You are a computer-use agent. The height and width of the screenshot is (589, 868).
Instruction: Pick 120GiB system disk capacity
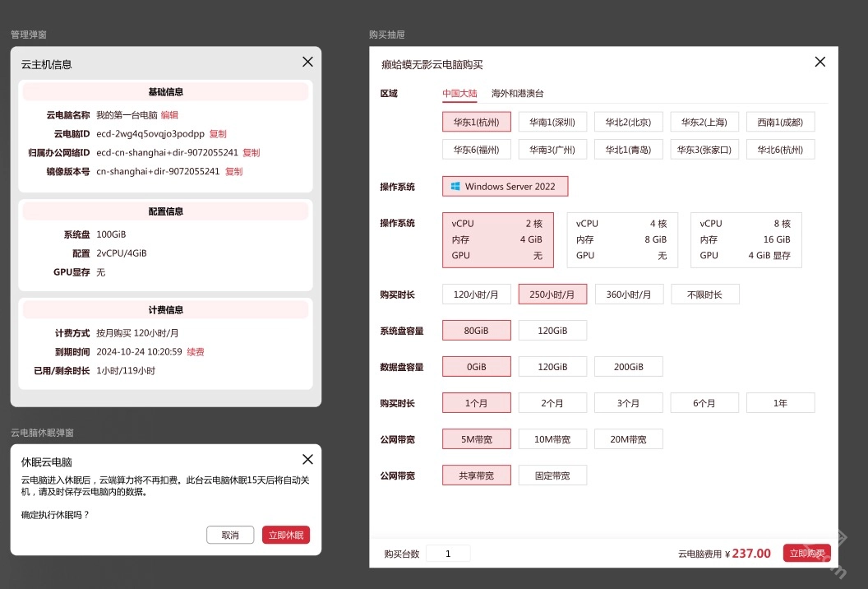pyautogui.click(x=552, y=331)
